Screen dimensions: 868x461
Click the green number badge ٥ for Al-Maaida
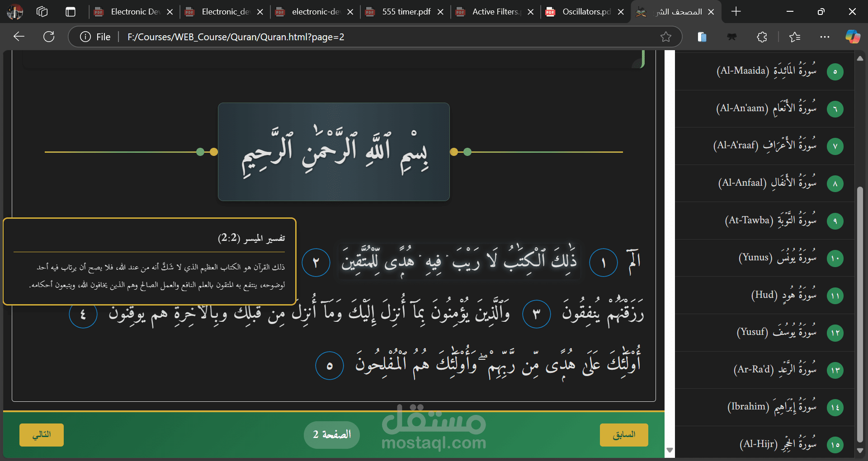[835, 72]
